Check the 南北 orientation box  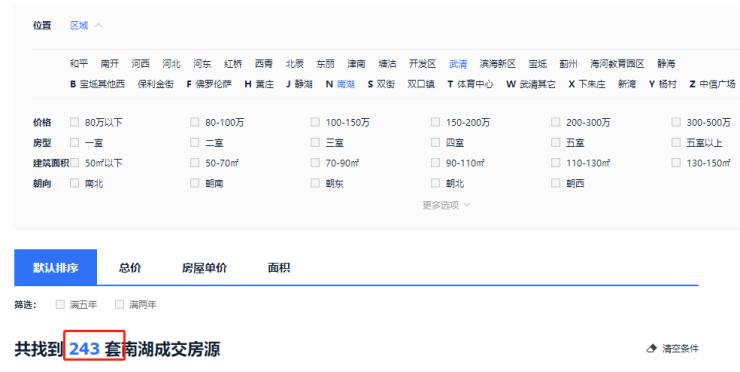coord(75,183)
